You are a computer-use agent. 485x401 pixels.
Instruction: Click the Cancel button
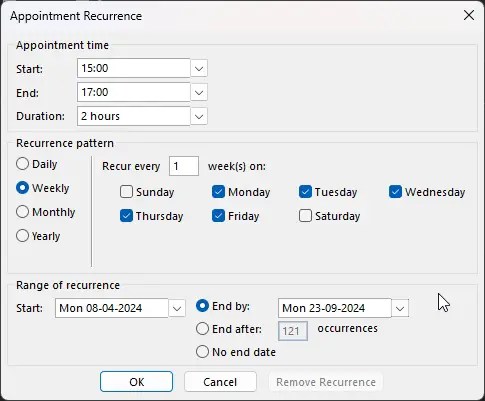[220, 382]
